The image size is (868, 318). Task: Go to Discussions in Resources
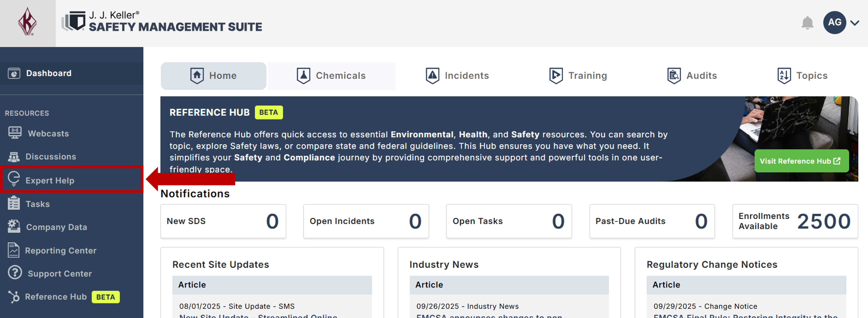click(x=51, y=157)
